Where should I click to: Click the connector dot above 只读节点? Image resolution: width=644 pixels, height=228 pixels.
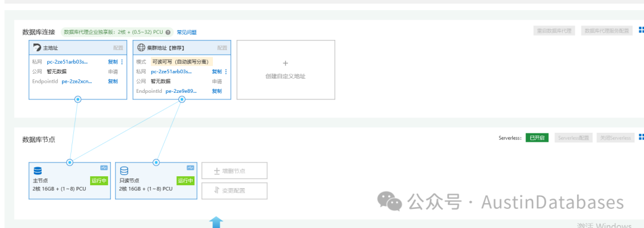click(x=156, y=163)
